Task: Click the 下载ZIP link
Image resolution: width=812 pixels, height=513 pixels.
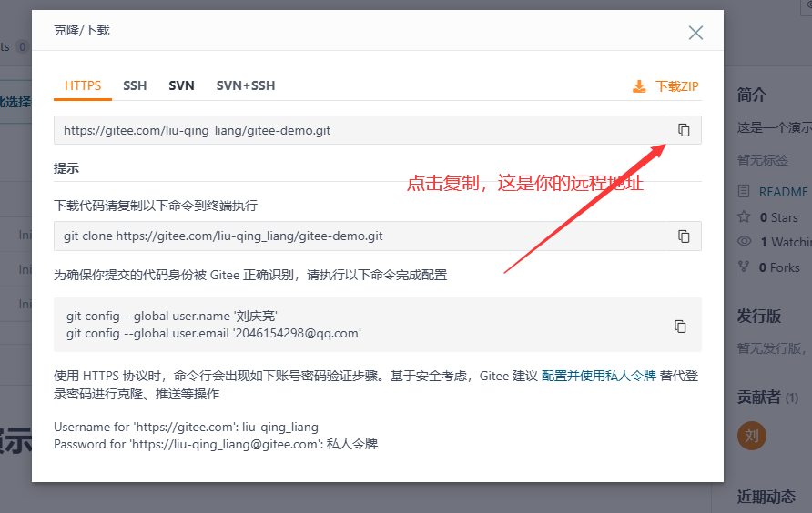Action: pyautogui.click(x=677, y=86)
